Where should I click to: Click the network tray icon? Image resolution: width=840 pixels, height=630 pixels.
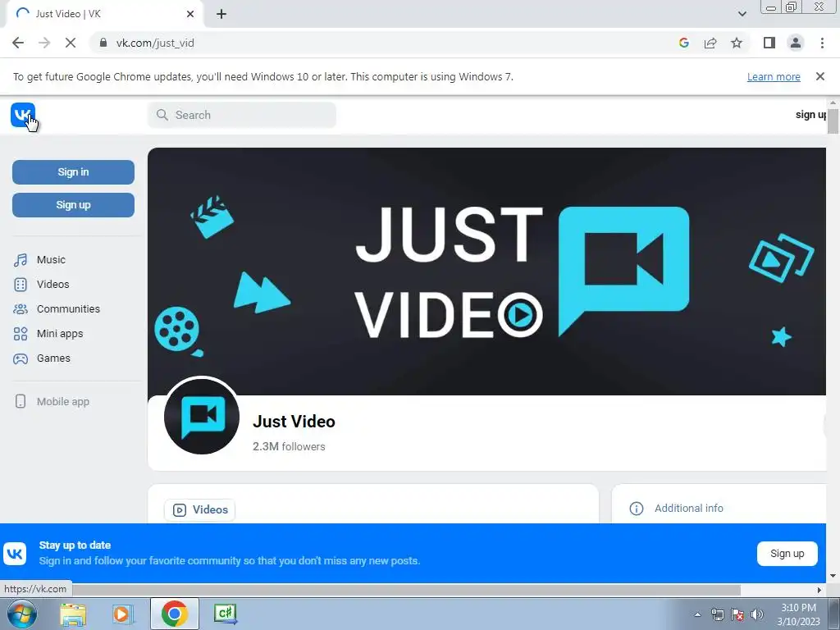717,614
